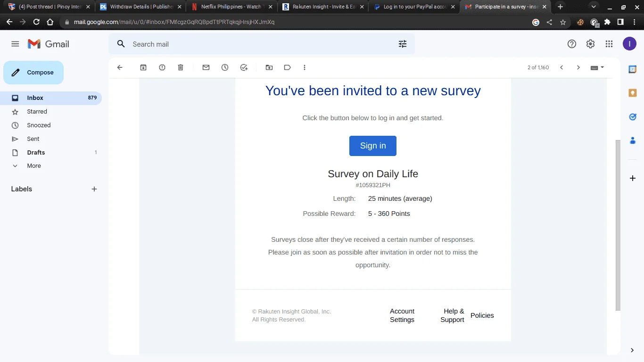The width and height of the screenshot is (644, 362).
Task: Hide the side panel chevron
Action: [632, 350]
